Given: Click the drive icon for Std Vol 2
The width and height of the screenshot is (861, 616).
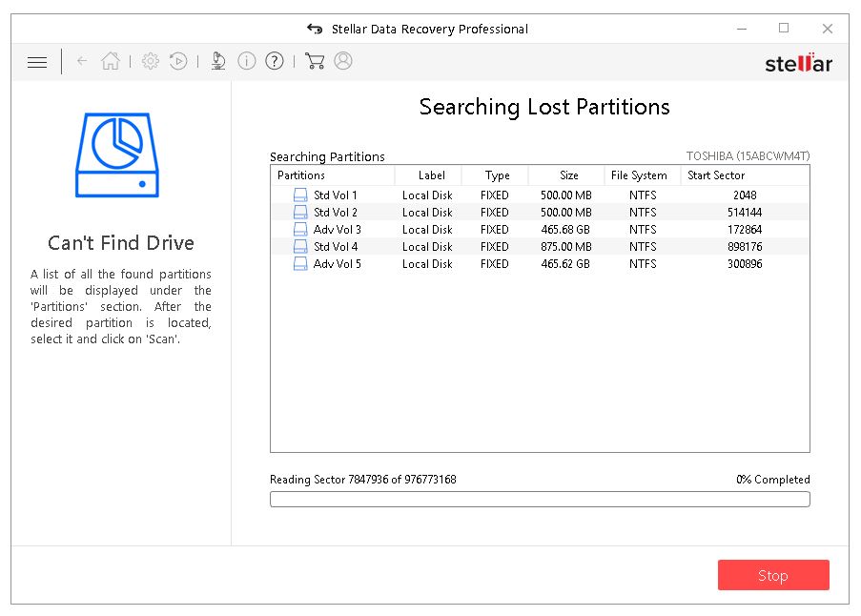Looking at the screenshot, I should (x=300, y=212).
